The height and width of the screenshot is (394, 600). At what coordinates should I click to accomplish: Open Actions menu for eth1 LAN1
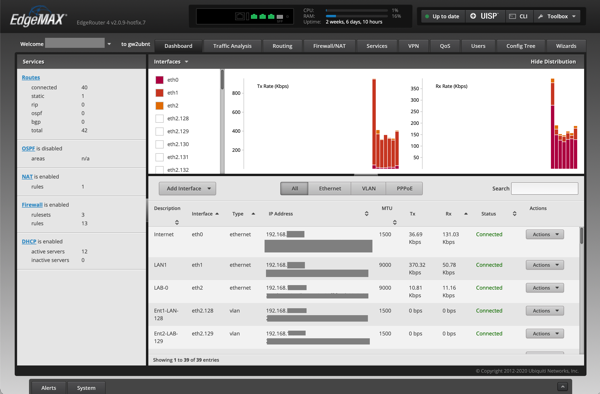pyautogui.click(x=545, y=265)
